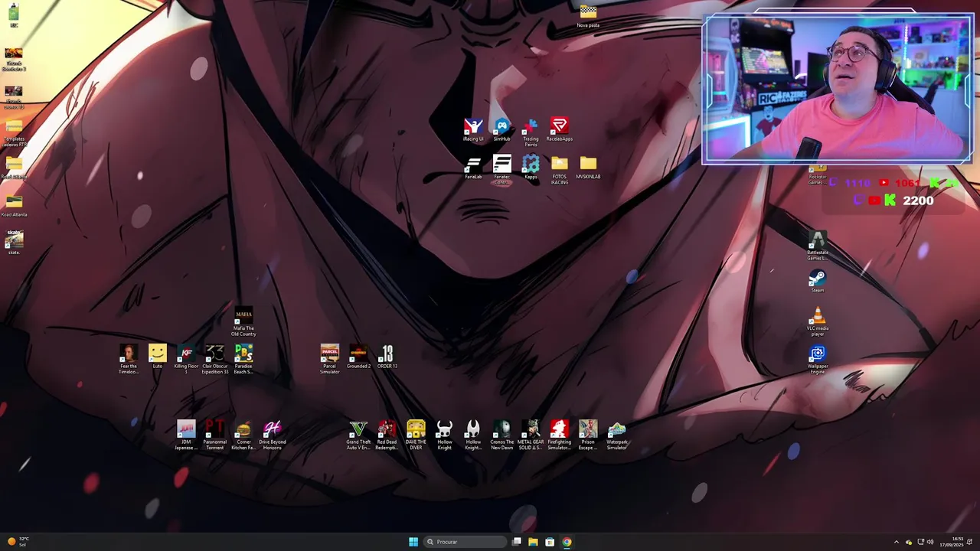Select the Nova pasta folder
The image size is (980, 551).
pos(588,16)
